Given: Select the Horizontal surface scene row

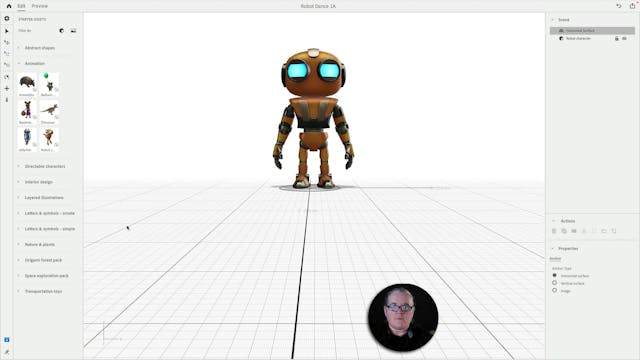Looking at the screenshot, I should point(592,31).
